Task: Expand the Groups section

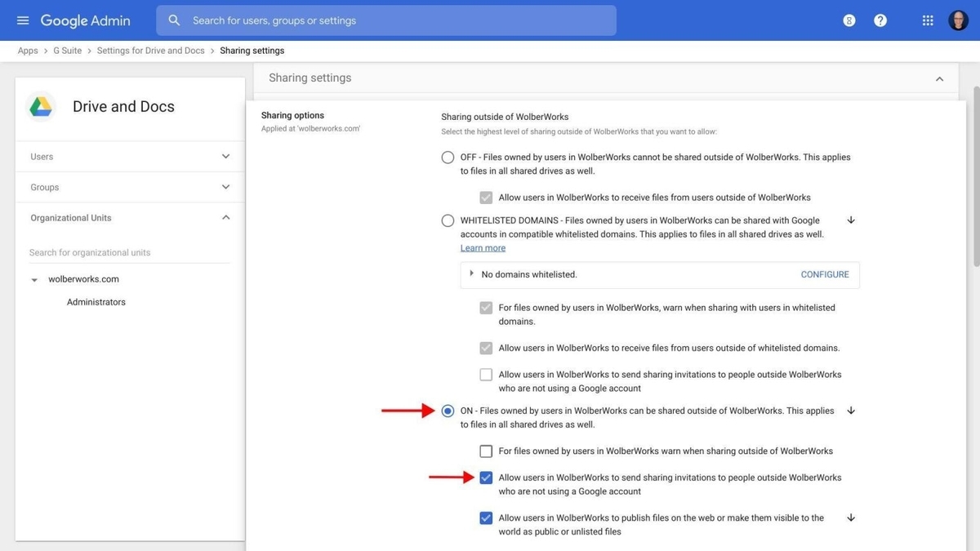Action: [225, 186]
